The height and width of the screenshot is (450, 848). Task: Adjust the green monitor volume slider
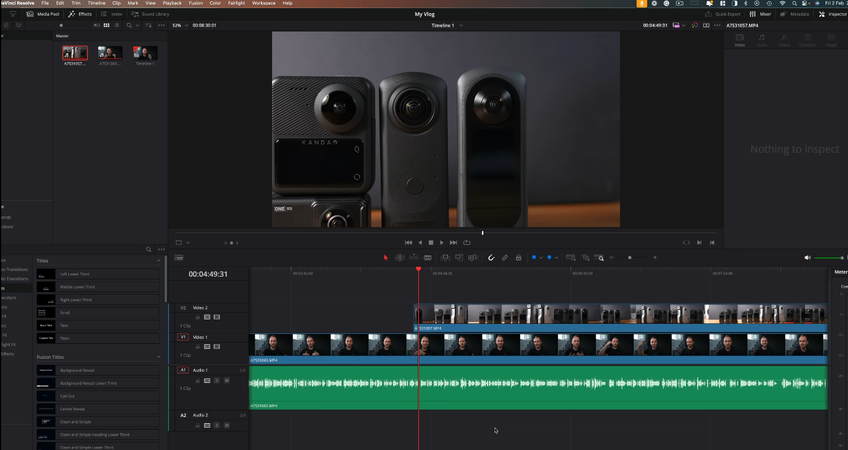829,258
